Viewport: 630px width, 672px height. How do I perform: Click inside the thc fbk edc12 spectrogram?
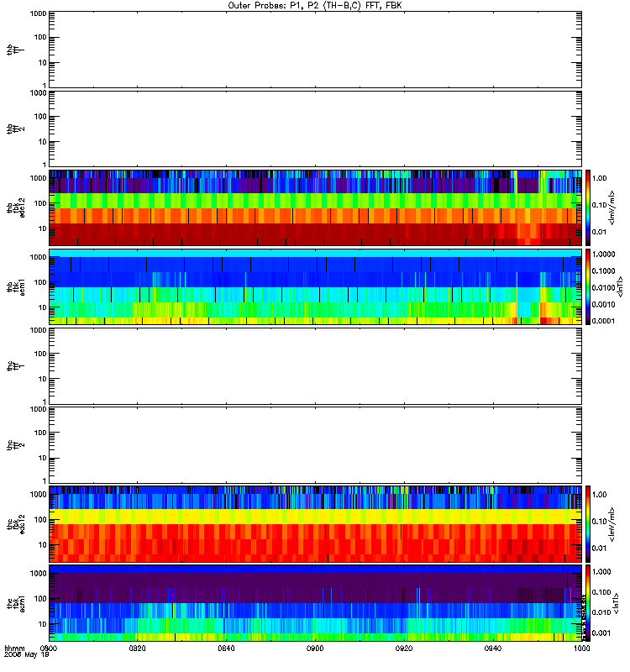pyautogui.click(x=315, y=523)
